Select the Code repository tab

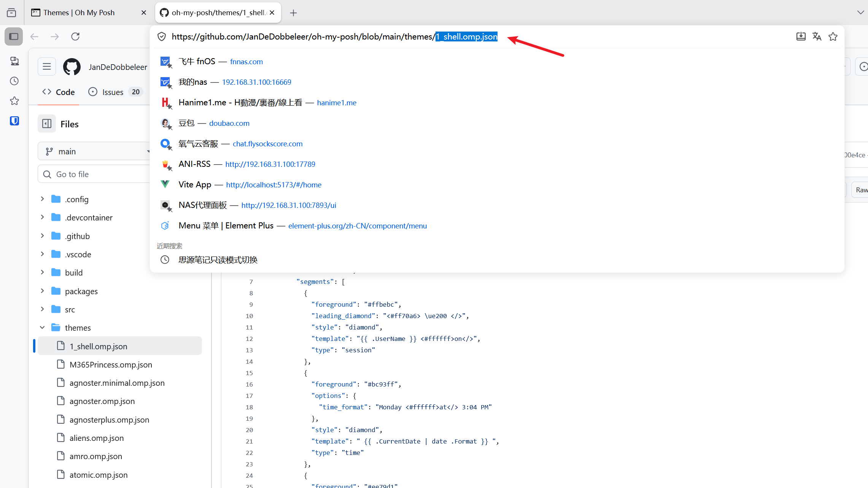click(59, 92)
